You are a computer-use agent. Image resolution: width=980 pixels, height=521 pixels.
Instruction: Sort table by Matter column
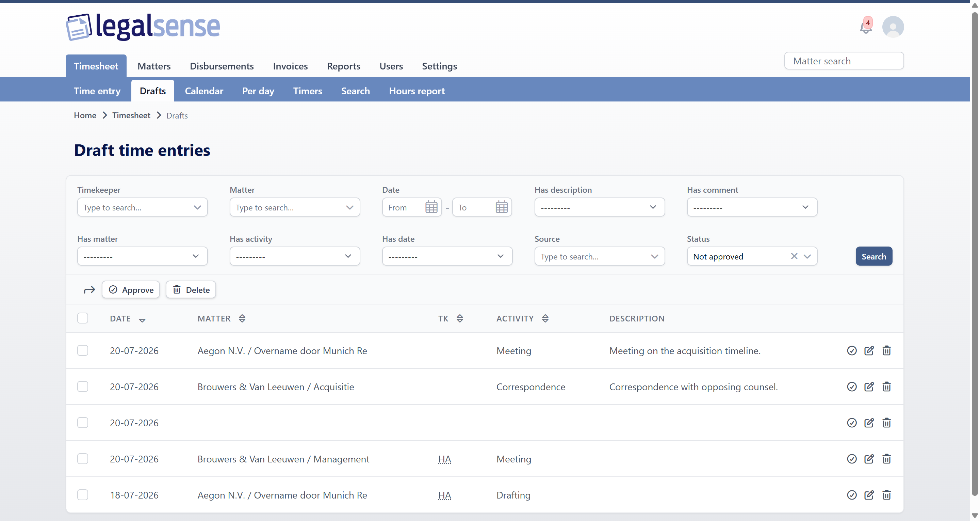pos(242,318)
